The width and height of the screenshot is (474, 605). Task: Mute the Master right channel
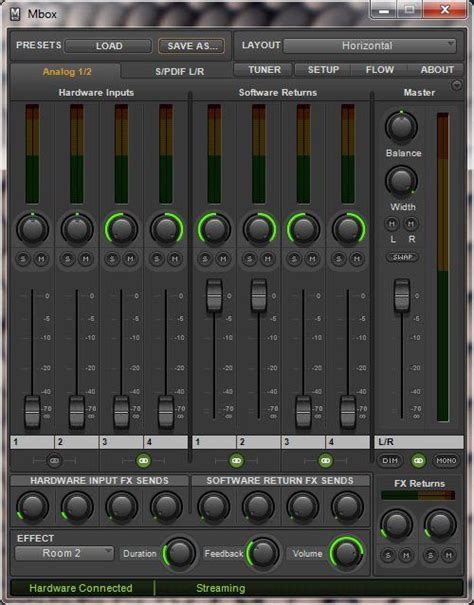(x=411, y=223)
